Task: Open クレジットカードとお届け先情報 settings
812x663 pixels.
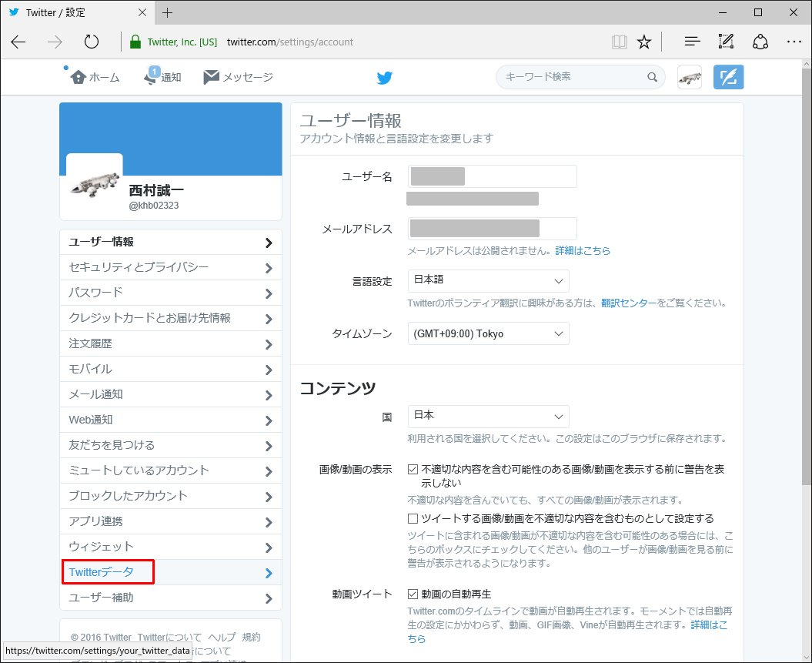Action: tap(171, 318)
